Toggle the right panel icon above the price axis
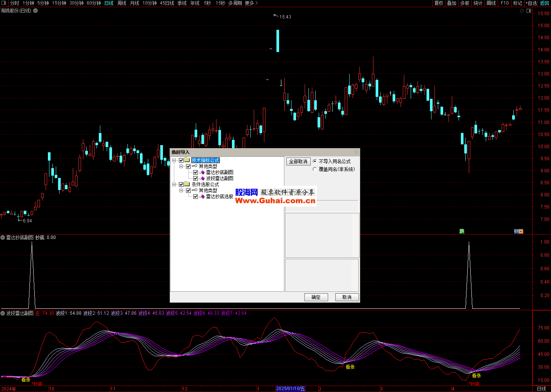This screenshot has width=551, height=392. (529, 11)
